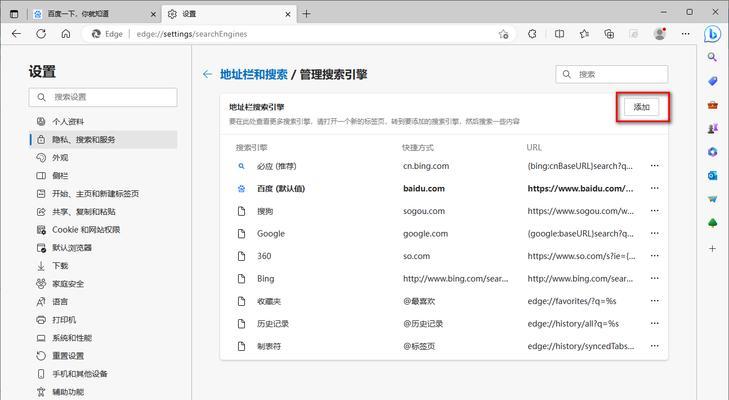Screen dimensions: 729x400
Task: Toggle split screen icon in toolbar
Action: point(560,33)
